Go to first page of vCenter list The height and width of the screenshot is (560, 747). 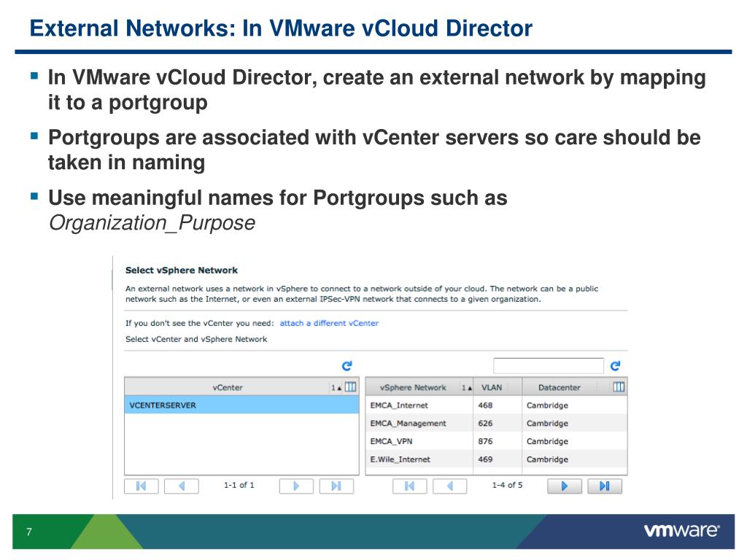pos(141,486)
